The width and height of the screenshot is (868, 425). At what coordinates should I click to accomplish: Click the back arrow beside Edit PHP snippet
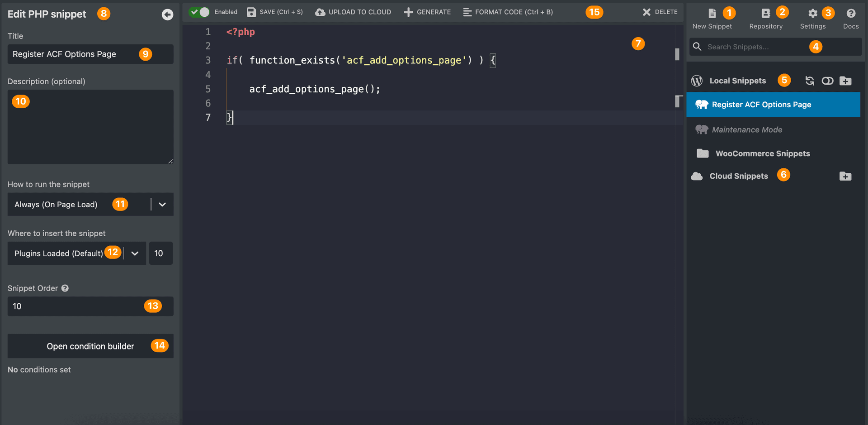(x=167, y=14)
